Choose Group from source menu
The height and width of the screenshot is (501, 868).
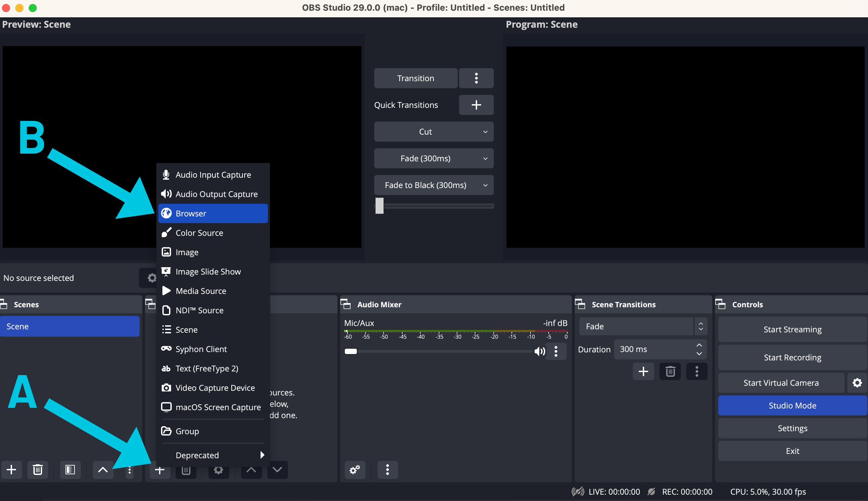click(x=213, y=431)
